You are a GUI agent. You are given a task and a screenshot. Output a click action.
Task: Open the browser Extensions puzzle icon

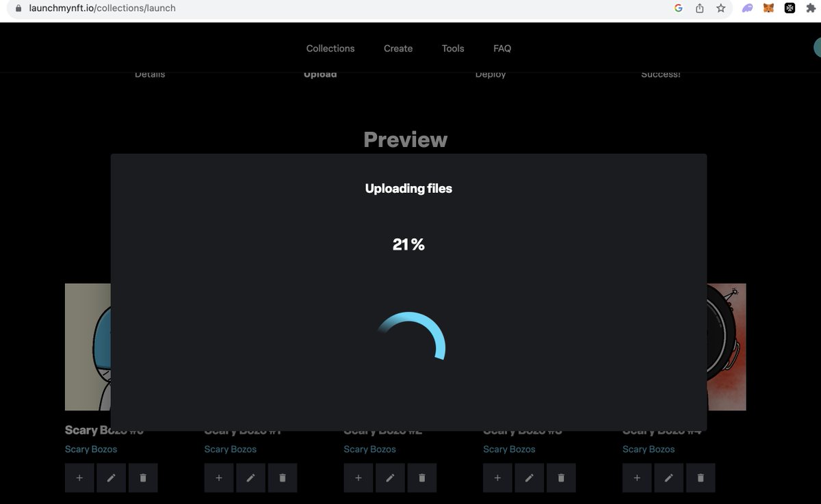pos(811,8)
